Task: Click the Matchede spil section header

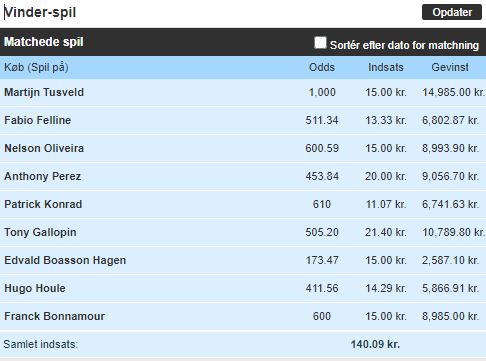Action: 44,42
